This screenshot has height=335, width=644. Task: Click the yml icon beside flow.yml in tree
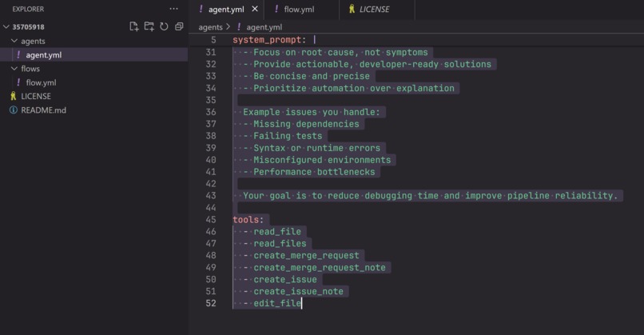(18, 82)
